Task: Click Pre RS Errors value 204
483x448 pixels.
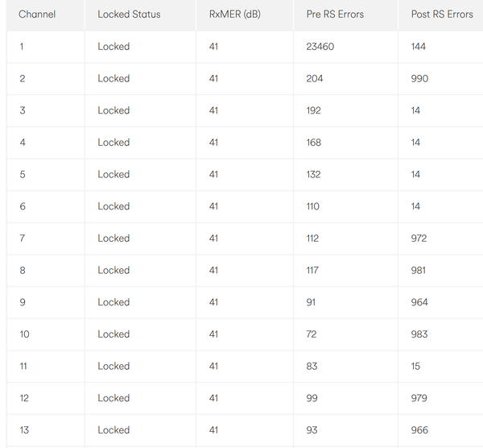Action: pyautogui.click(x=315, y=79)
